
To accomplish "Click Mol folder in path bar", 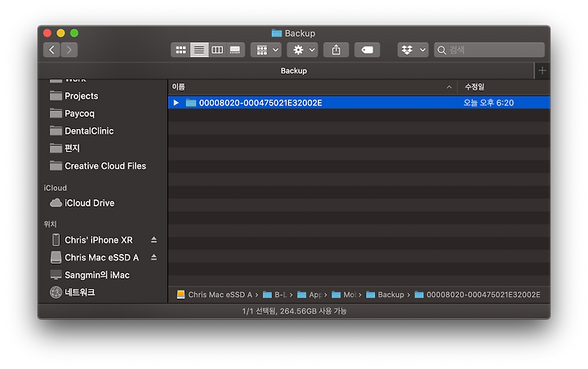I will [x=345, y=295].
